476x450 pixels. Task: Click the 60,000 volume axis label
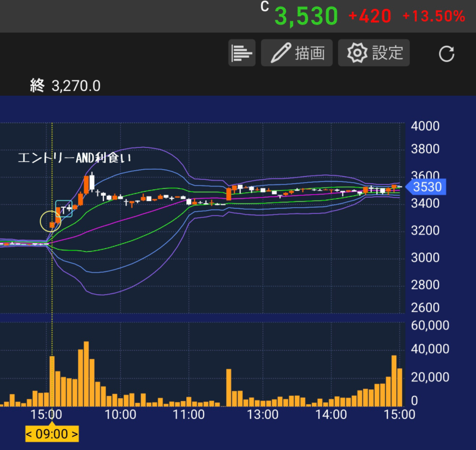tap(430, 325)
